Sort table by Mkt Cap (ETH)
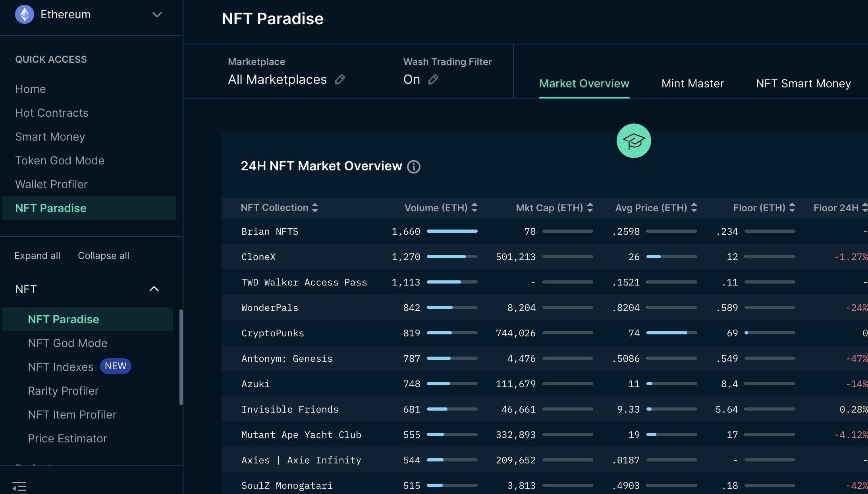This screenshot has width=868, height=494. [590, 208]
